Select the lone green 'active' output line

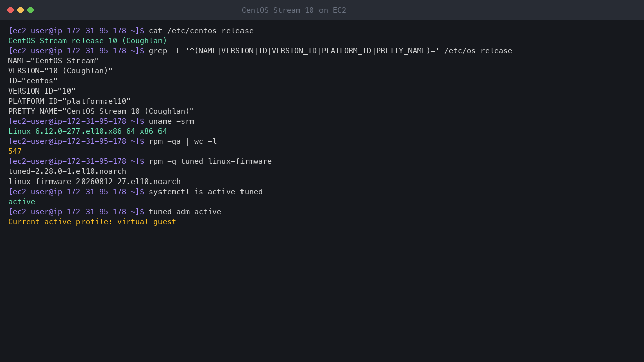[x=22, y=202]
